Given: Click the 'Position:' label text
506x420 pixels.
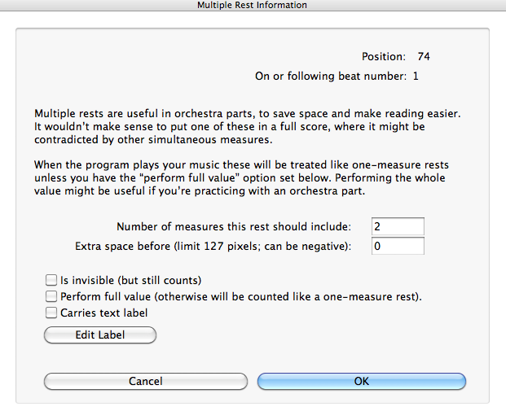Looking at the screenshot, I should click(384, 57).
